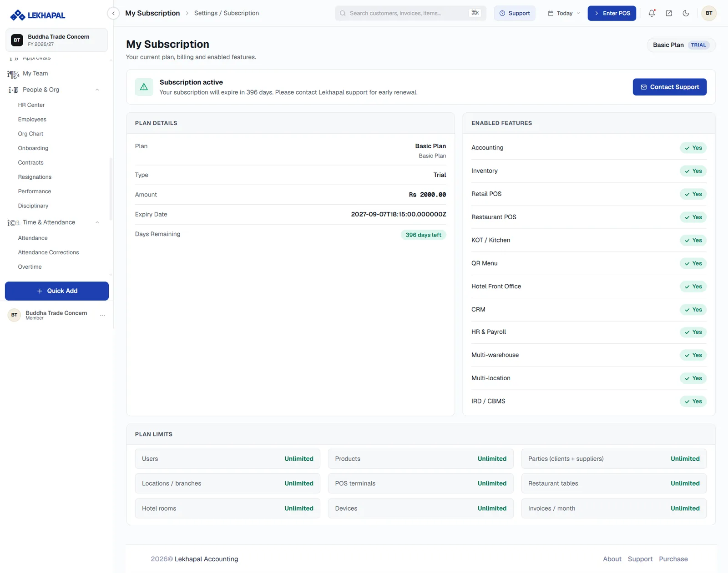Go to HR Center
728x573 pixels.
coord(31,105)
